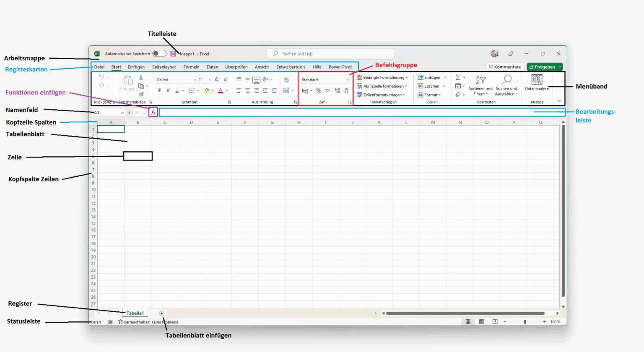The image size is (644, 352).
Task: Open Suchen und Auswählen
Action: 506,86
